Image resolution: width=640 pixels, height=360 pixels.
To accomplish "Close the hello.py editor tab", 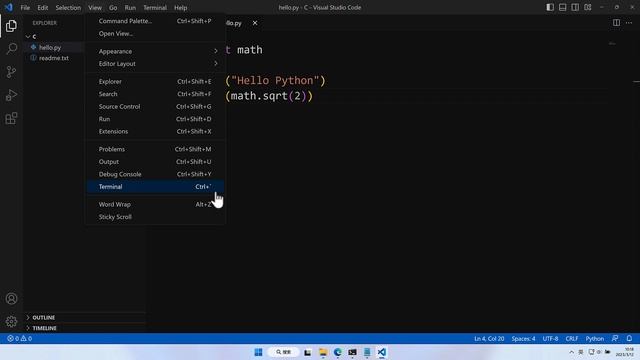I will click(x=255, y=23).
